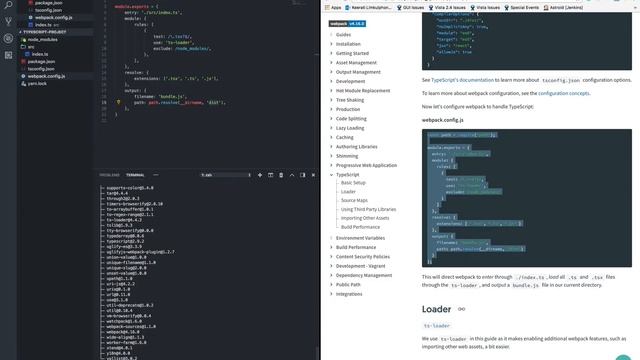Viewport: 640px width, 360px height.
Task: Open the Authoring Libraries guide link
Action: click(x=356, y=147)
